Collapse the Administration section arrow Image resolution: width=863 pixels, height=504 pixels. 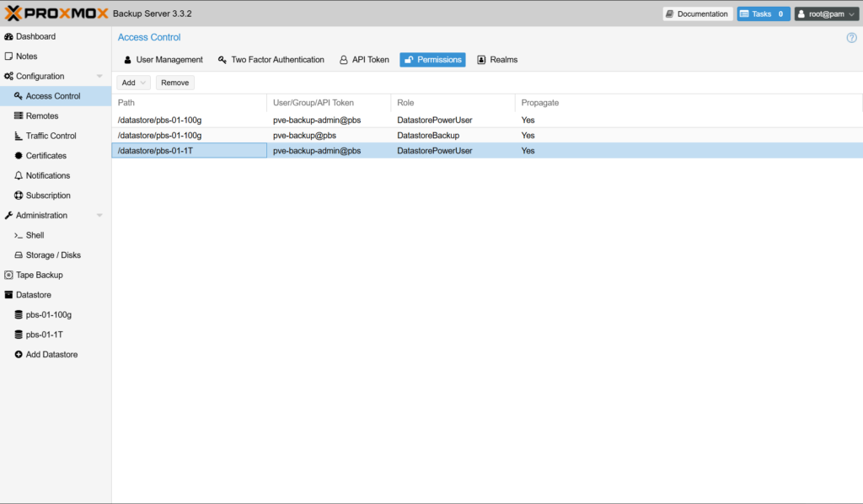pos(99,216)
